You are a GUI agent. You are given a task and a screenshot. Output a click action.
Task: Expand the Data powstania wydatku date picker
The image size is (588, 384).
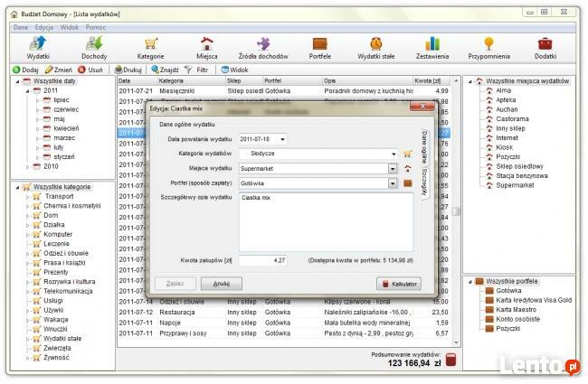click(x=282, y=139)
